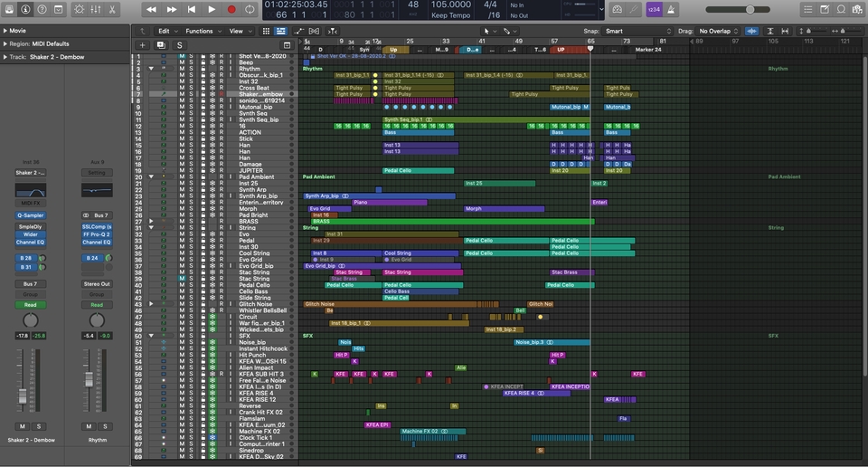Click the Rewind transport button
Viewport: 868px width, 467px height.
pos(151,9)
